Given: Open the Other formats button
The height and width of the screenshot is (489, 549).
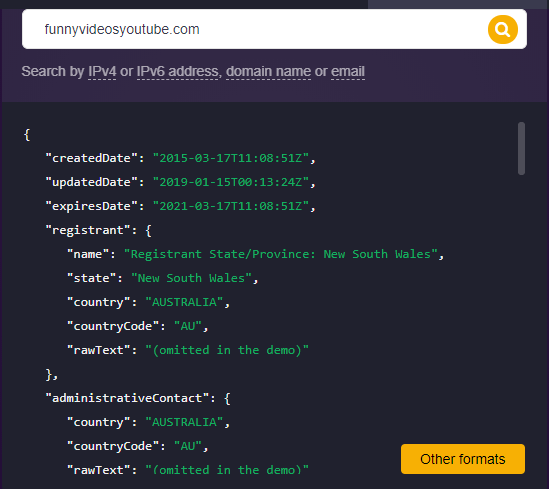Looking at the screenshot, I should 463,459.
